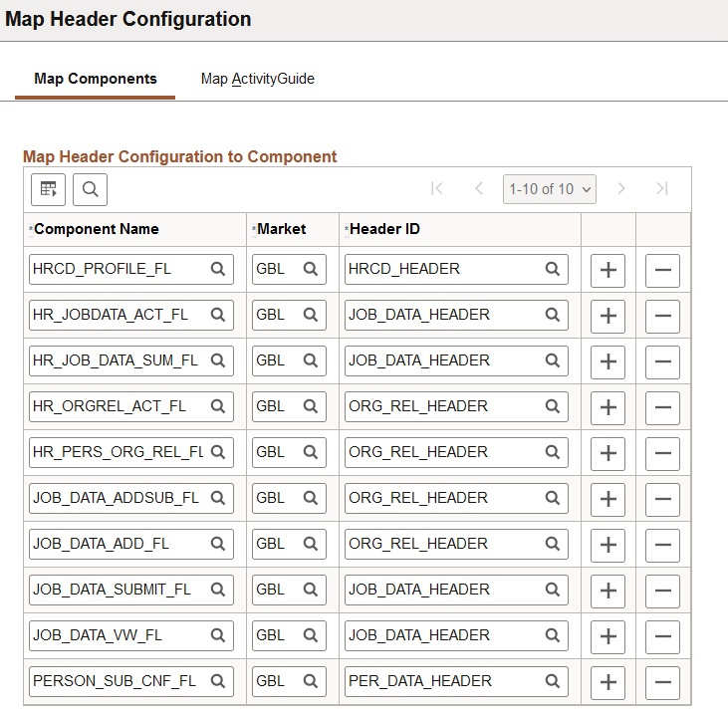Delete the JOB_DATA_VW_FL row
Screen dimensions: 728x715
coord(662,637)
